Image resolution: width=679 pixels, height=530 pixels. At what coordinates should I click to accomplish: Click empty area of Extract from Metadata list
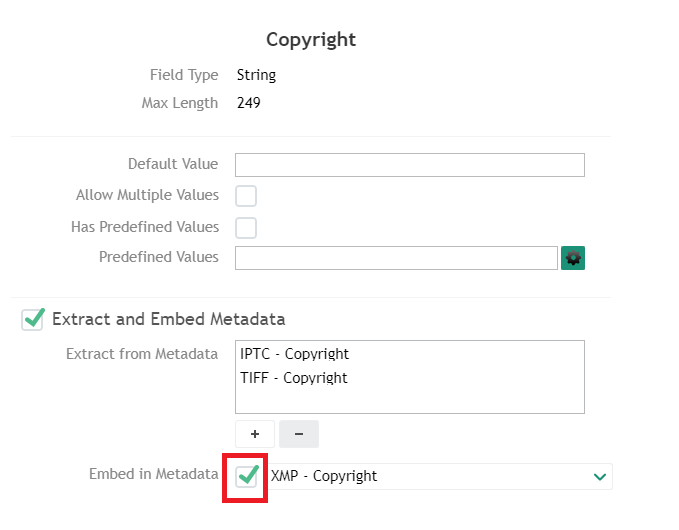pyautogui.click(x=409, y=398)
